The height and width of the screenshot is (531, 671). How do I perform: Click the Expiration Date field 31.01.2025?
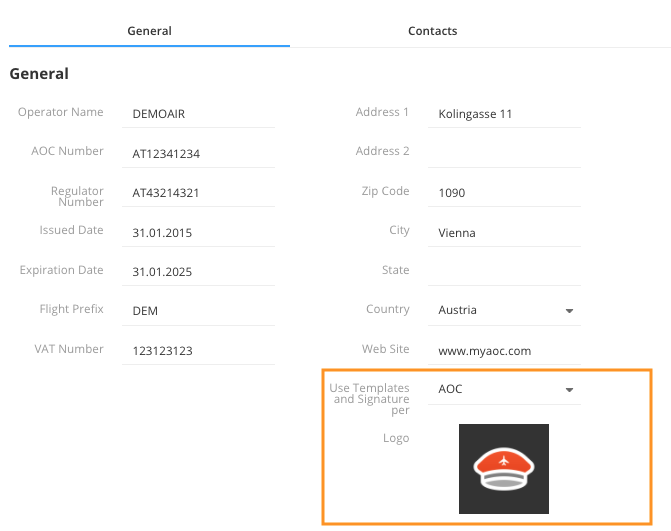coord(198,272)
